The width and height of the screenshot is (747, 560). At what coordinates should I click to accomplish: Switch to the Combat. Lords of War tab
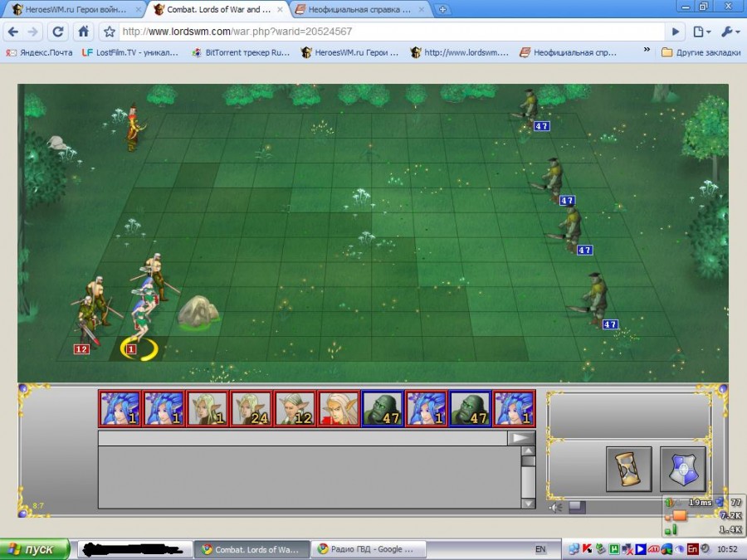click(217, 9)
